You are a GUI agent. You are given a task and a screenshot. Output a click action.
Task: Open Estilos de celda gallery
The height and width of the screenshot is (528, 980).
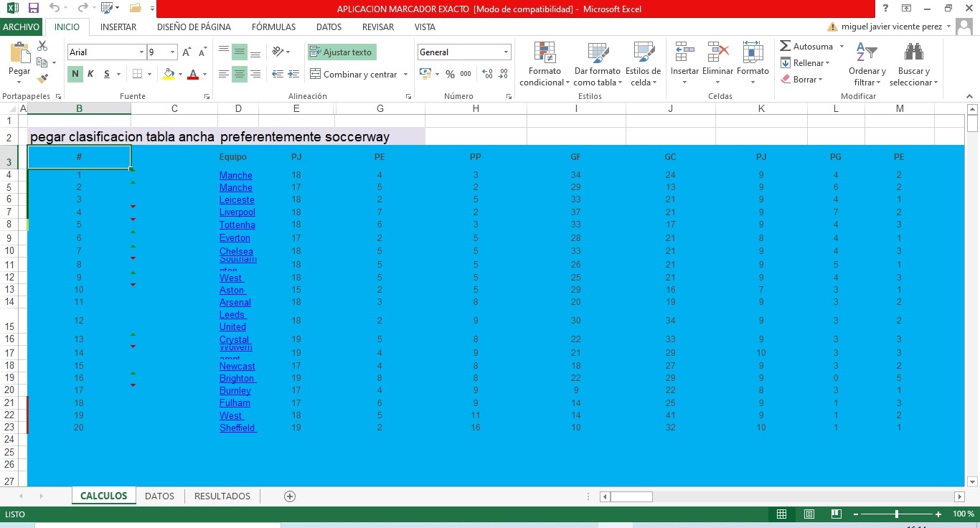click(x=643, y=64)
